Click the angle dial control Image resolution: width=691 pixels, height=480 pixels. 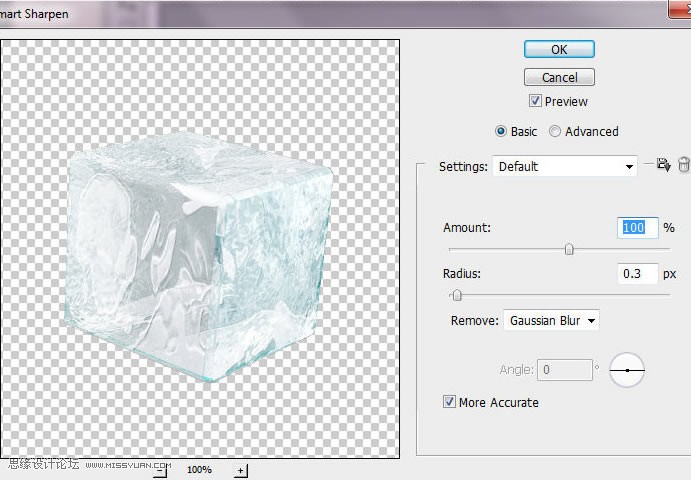click(627, 370)
